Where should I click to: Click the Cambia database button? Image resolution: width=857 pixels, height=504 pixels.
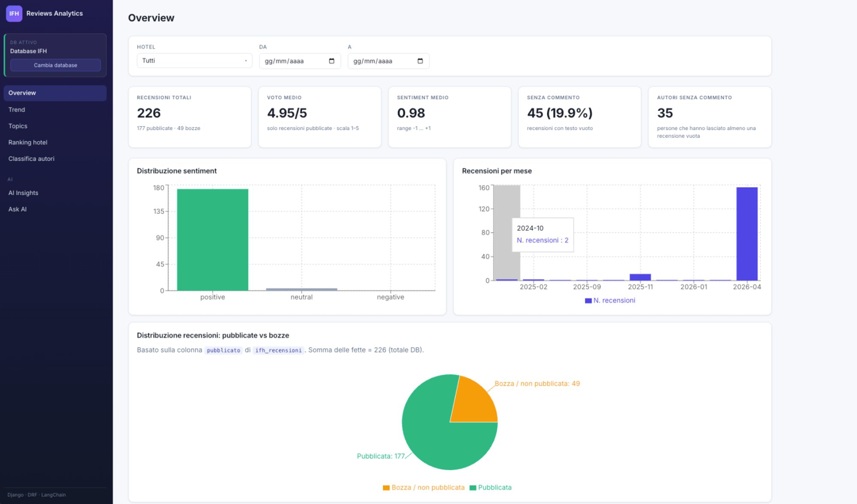pyautogui.click(x=56, y=65)
